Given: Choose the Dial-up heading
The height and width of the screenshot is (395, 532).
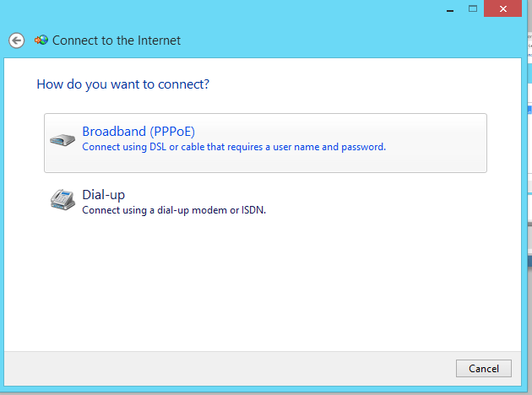Looking at the screenshot, I should (103, 195).
